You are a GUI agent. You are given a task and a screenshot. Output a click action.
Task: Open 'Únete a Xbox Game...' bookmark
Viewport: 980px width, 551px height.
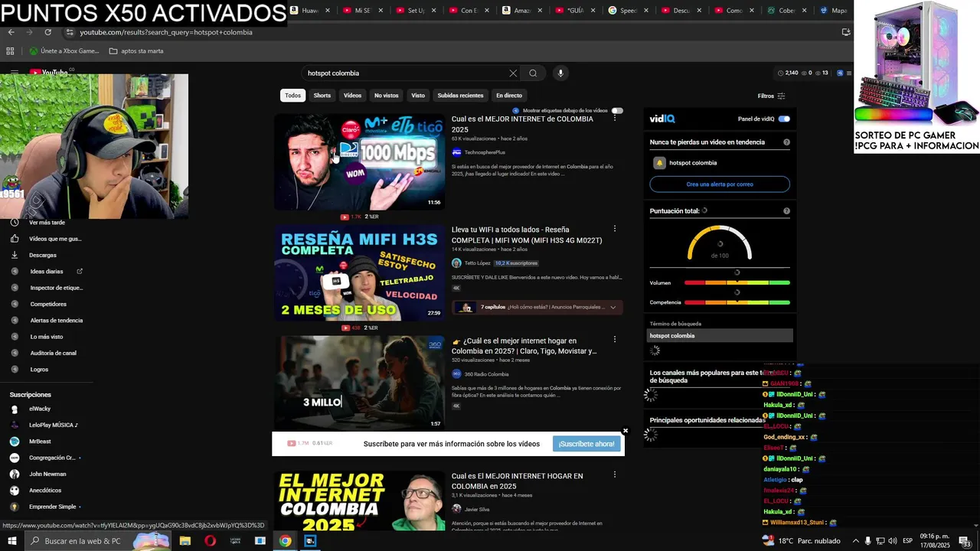64,51
